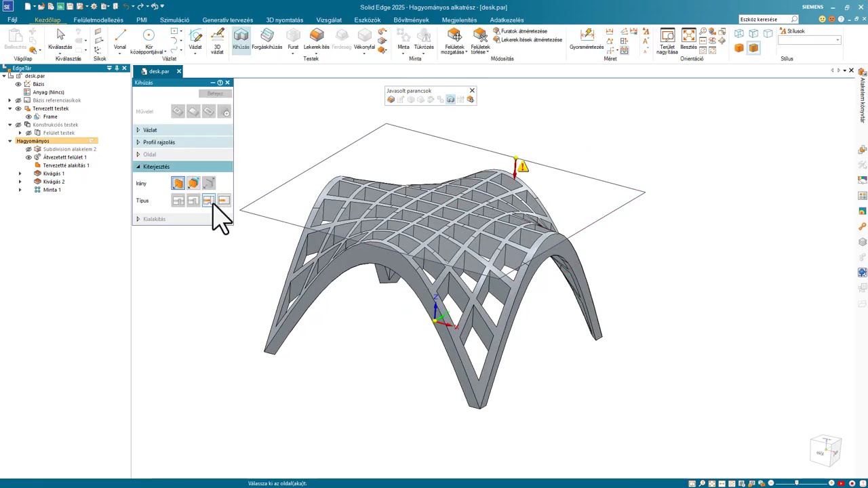Choose the Forgáskihúzás revolve tool
The height and width of the screenshot is (488, 868).
(x=267, y=39)
